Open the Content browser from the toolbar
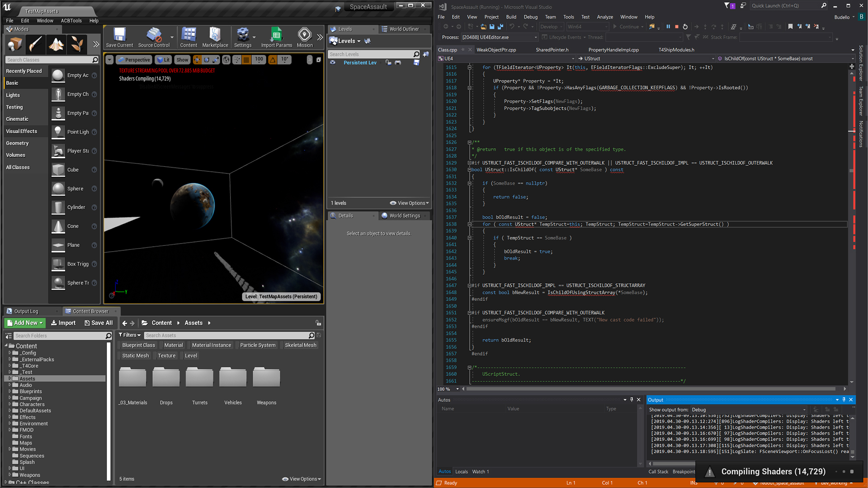This screenshot has width=868, height=488. tap(189, 37)
